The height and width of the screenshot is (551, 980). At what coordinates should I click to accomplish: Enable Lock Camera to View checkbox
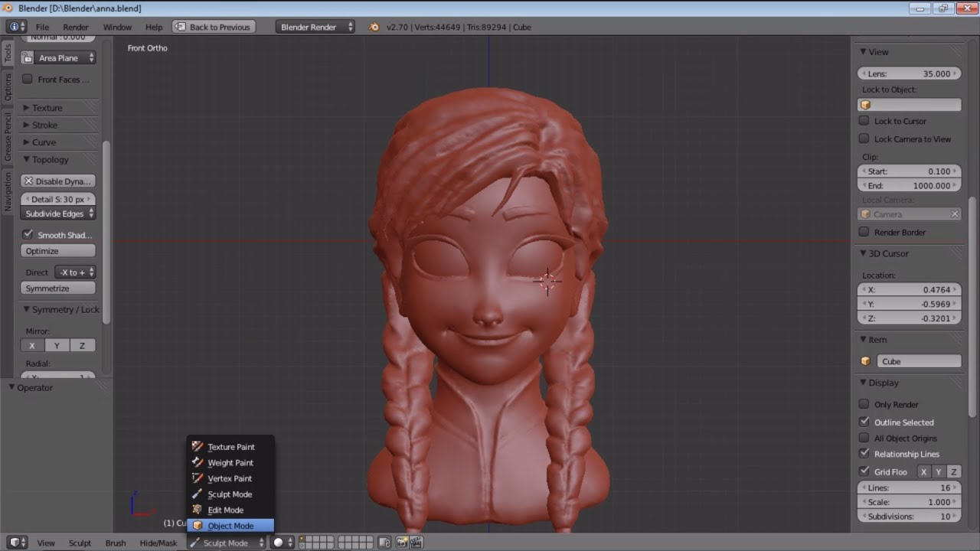[864, 139]
